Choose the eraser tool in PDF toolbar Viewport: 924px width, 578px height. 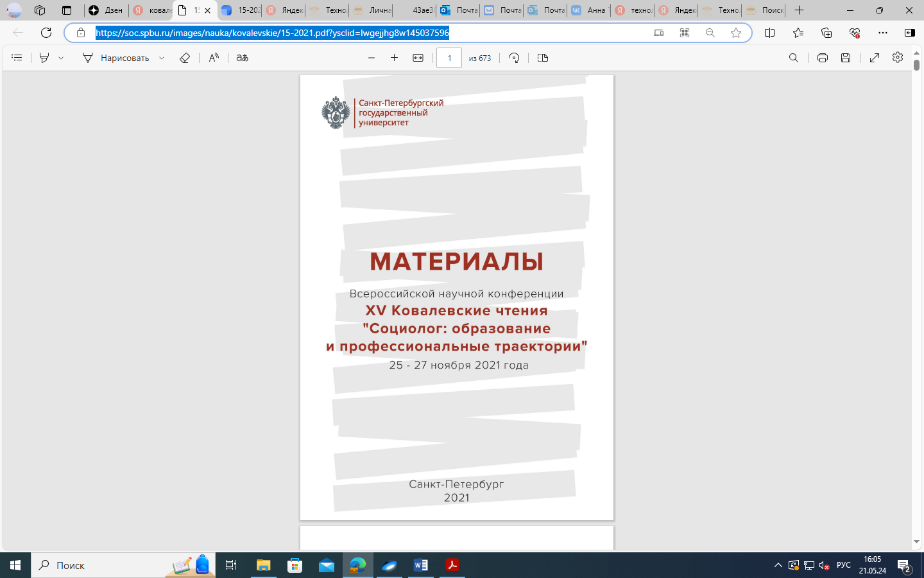click(x=185, y=58)
